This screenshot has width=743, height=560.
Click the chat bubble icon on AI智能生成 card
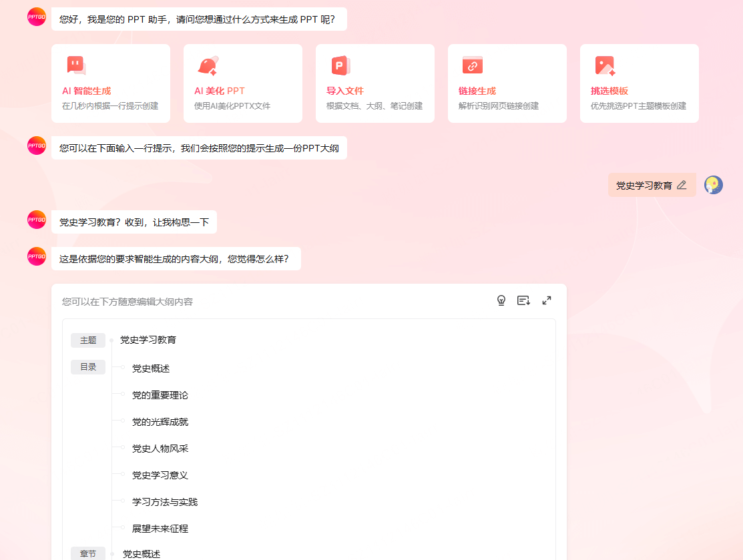(x=74, y=65)
